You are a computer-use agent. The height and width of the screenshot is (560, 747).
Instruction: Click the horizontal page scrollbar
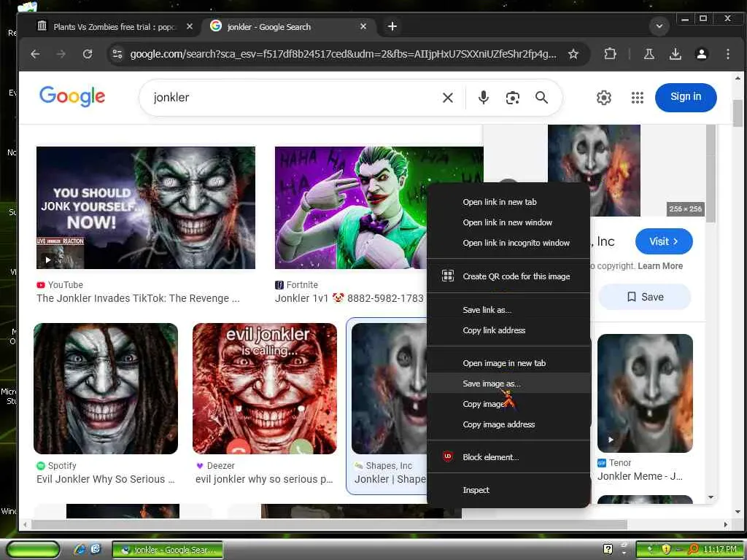pyautogui.click(x=329, y=525)
